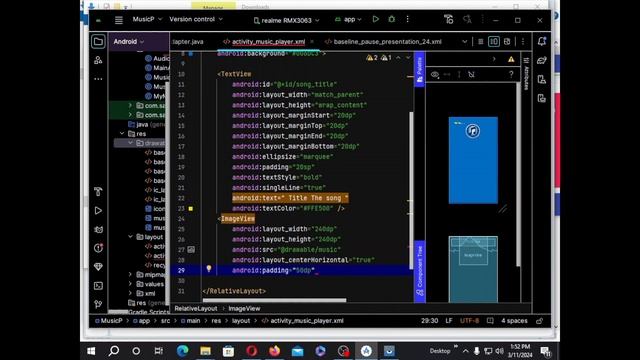The height and width of the screenshot is (360, 640).
Task: Open more run actions menu in toolbar
Action: coord(407,19)
